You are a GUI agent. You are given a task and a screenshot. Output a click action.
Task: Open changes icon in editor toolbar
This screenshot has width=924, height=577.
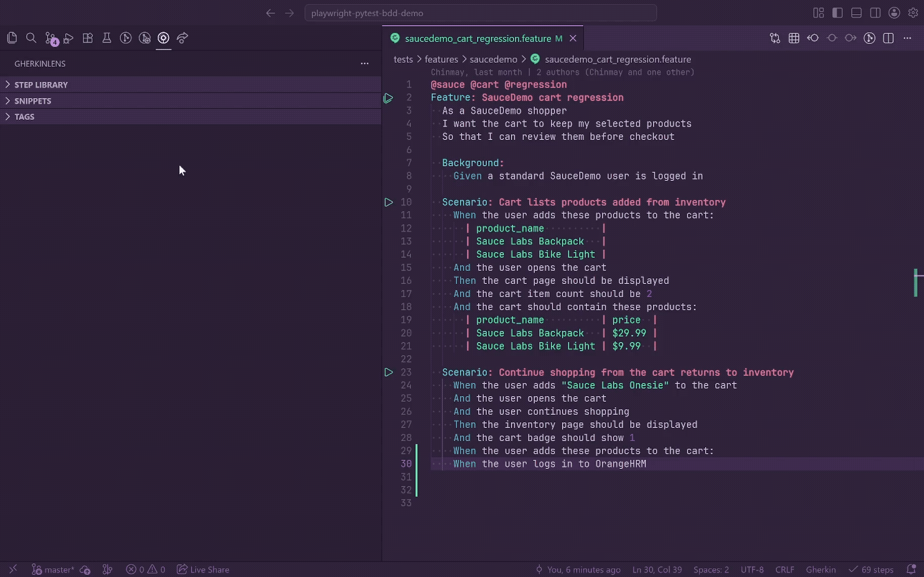[775, 38]
